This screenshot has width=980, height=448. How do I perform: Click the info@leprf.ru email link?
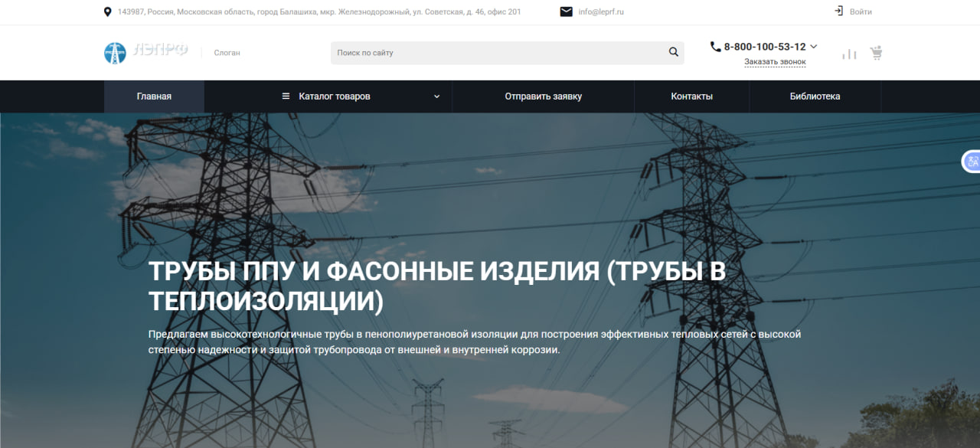tap(601, 12)
